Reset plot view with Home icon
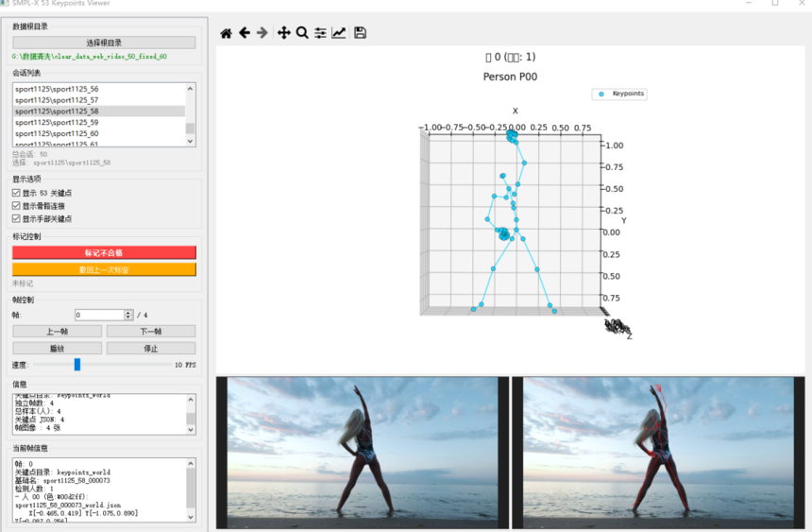 point(226,33)
